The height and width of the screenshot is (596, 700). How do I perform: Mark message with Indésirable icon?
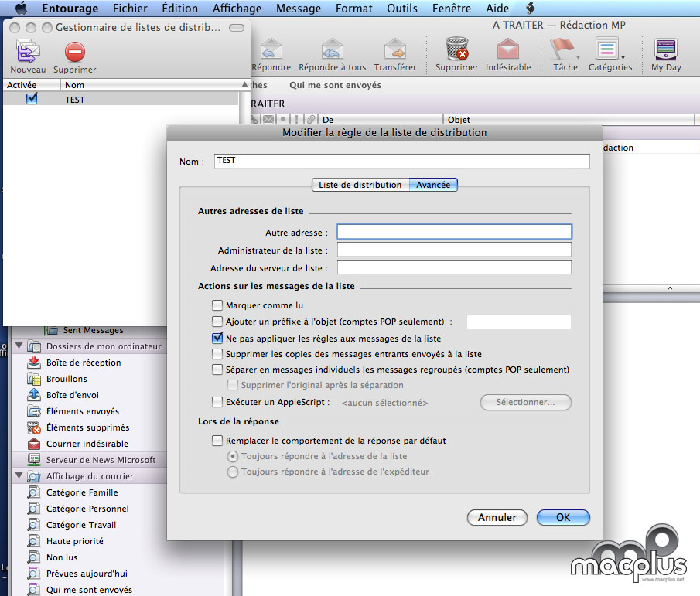(508, 49)
